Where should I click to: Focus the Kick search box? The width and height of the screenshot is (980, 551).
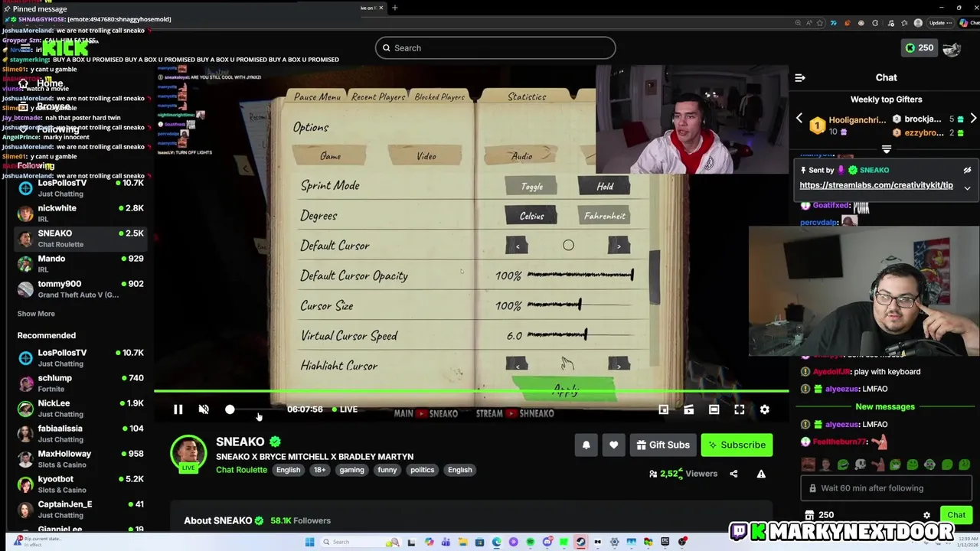click(495, 47)
